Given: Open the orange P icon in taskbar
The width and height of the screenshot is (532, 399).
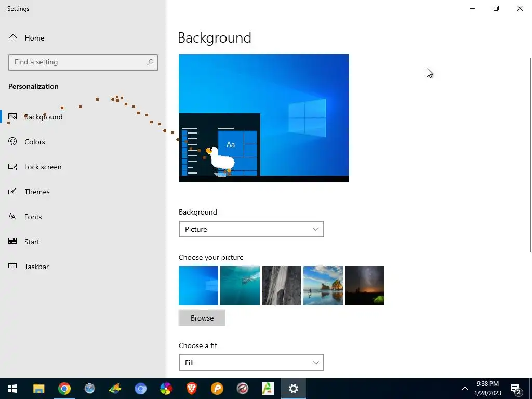Looking at the screenshot, I should tap(217, 389).
